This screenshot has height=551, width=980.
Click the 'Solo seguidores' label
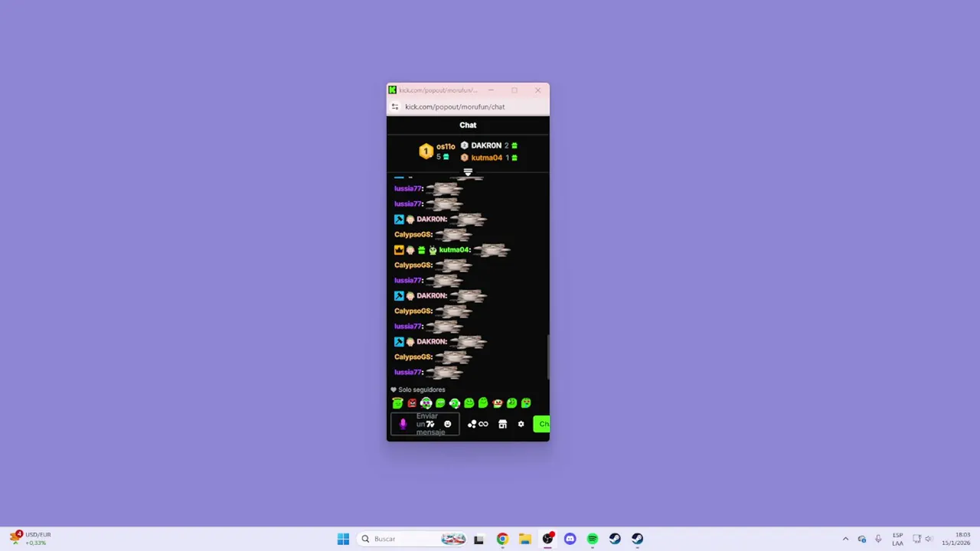pos(422,390)
